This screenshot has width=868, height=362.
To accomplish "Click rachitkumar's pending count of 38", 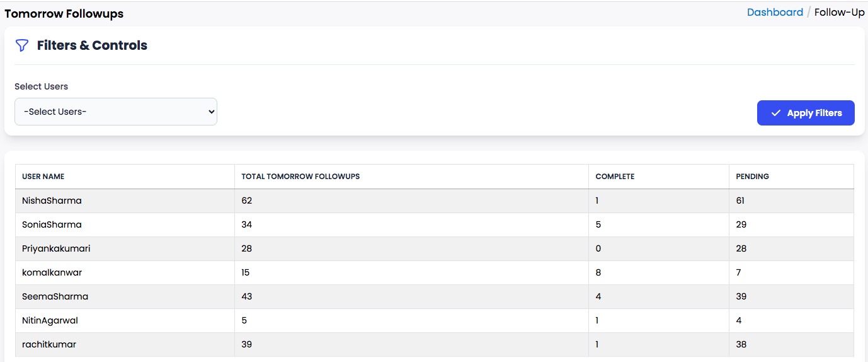I will point(741,344).
